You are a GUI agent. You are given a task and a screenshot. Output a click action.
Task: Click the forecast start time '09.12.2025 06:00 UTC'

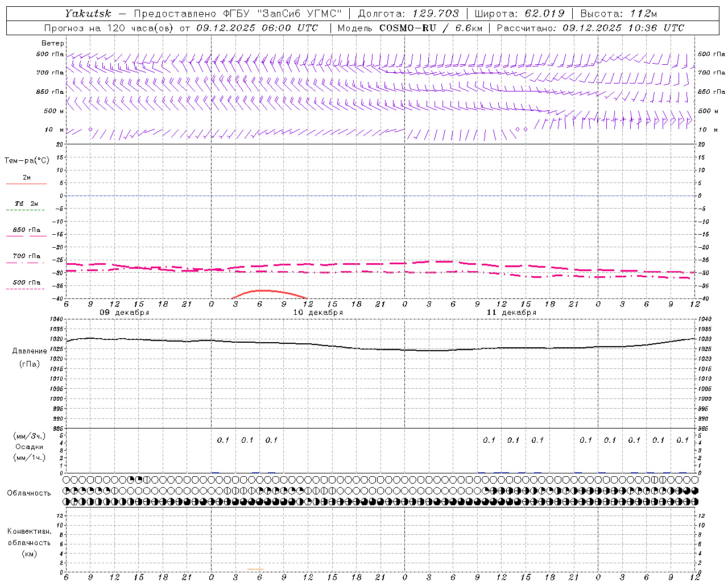(x=258, y=28)
